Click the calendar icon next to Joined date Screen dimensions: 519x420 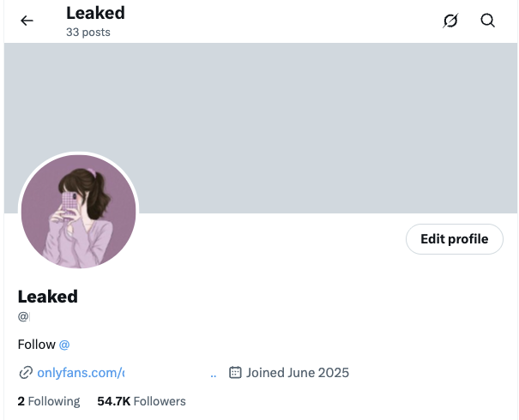point(235,373)
